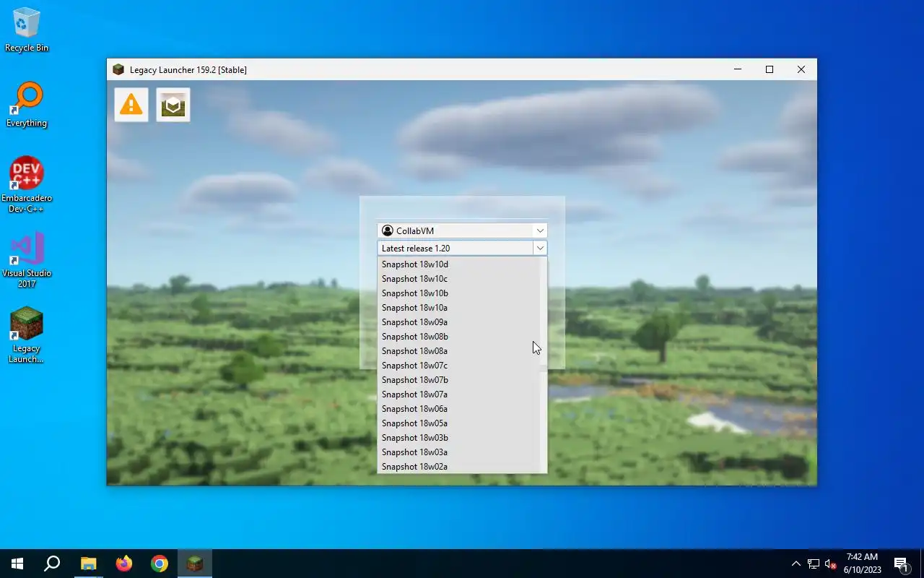
Task: Open the notification center icon
Action: [901, 564]
